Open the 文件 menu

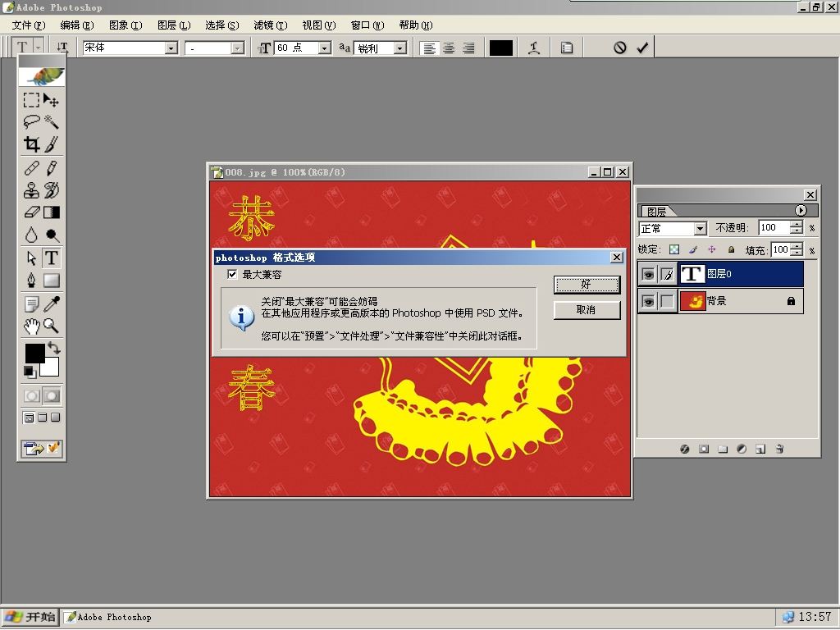tap(29, 25)
